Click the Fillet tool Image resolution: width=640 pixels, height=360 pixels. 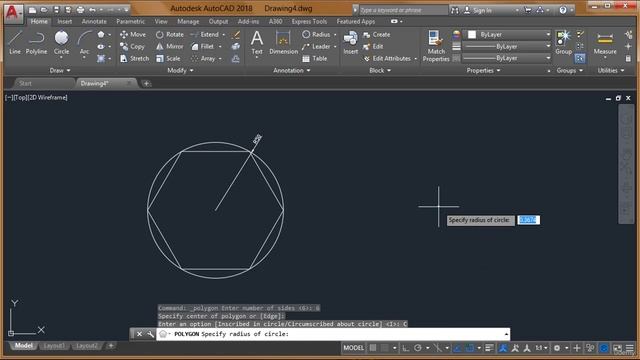(x=203, y=47)
